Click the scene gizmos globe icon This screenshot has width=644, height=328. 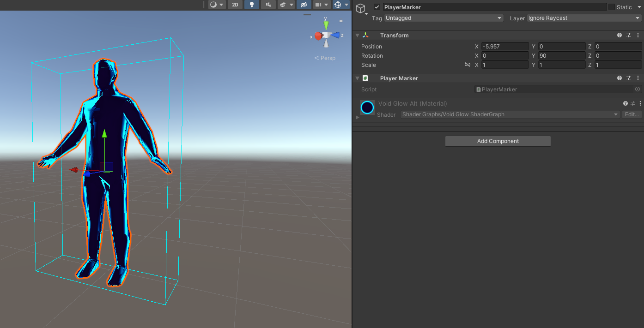pos(338,5)
